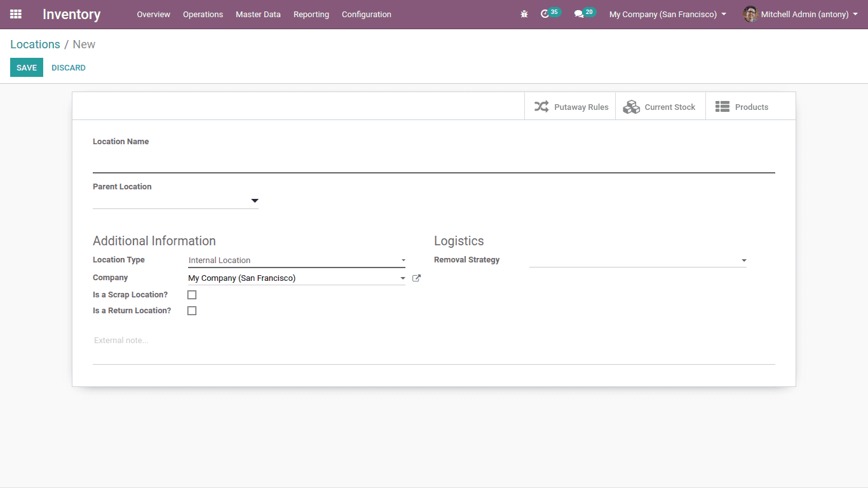Open Putaway Rules
Viewport: 868px width, 488px height.
click(x=570, y=107)
